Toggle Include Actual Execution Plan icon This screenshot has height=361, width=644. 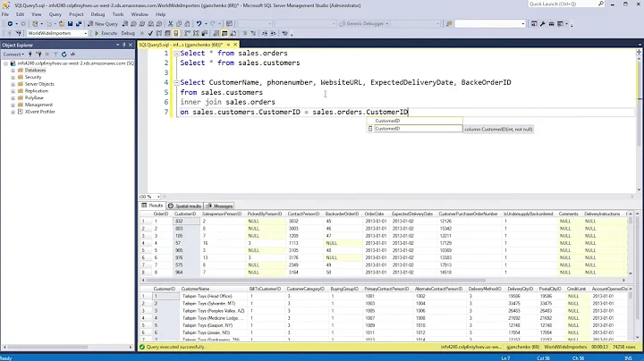click(187, 33)
